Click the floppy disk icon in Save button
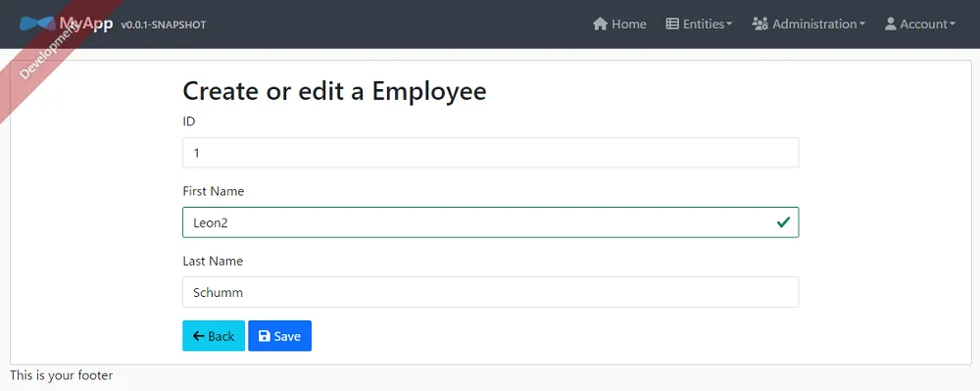 [265, 336]
